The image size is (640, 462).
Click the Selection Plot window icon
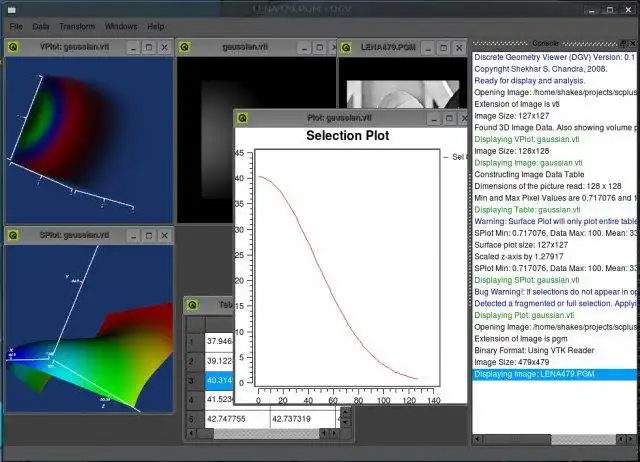[243, 118]
